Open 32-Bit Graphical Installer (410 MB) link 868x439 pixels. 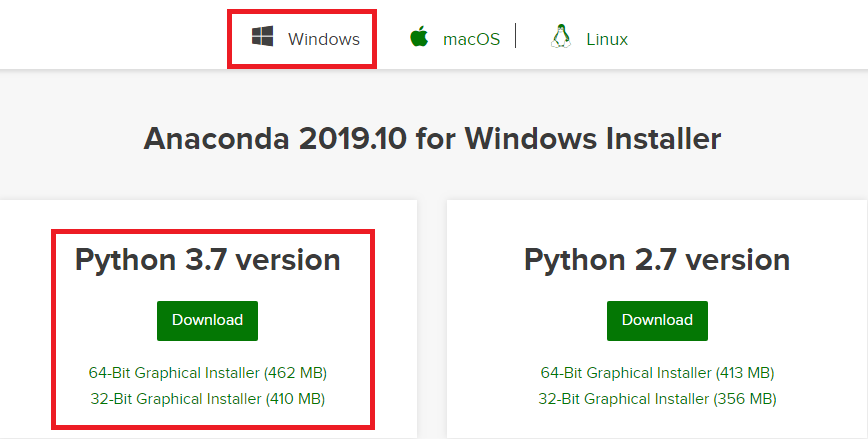click(208, 399)
